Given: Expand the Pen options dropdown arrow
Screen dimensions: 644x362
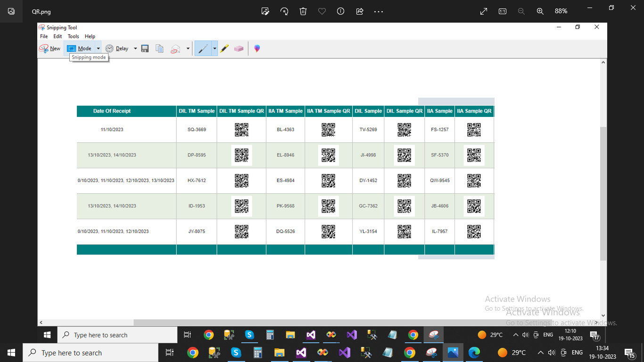Looking at the screenshot, I should tap(215, 49).
